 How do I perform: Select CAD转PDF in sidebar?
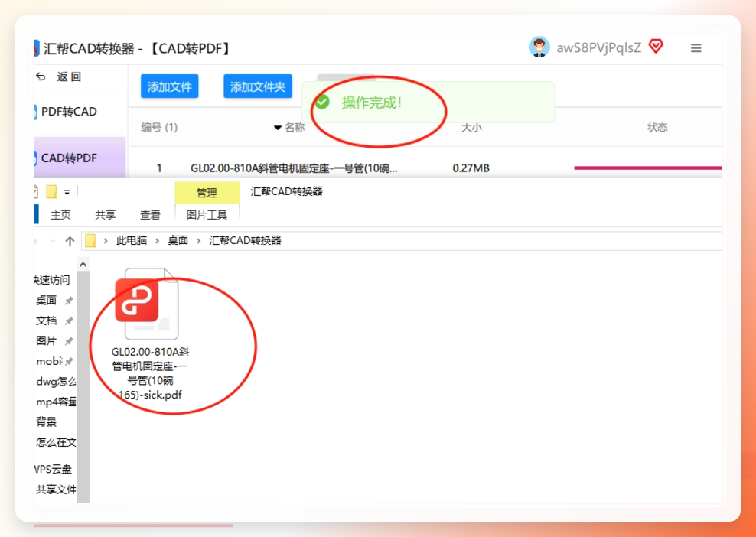click(80, 158)
